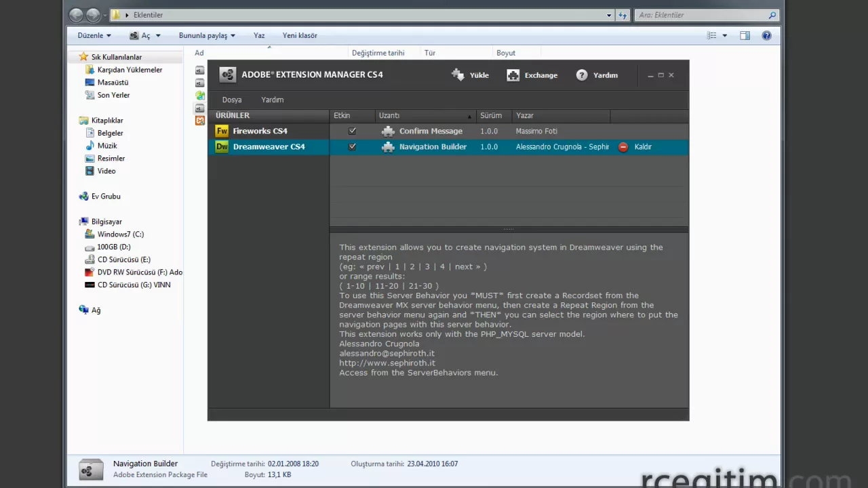Image resolution: width=868 pixels, height=488 pixels.
Task: Click the Navigation Builder puzzle piece icon
Action: pyautogui.click(x=388, y=146)
